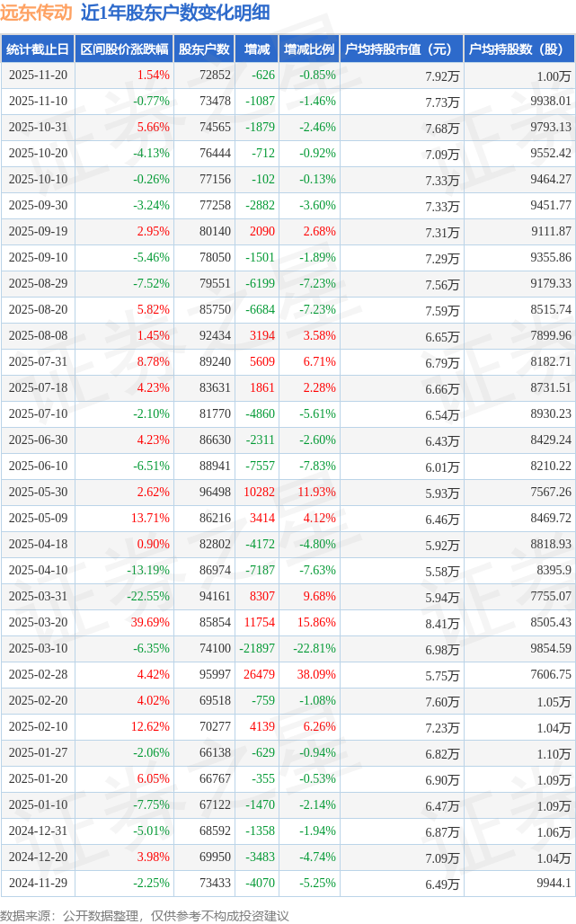Click the 增减比例 column header

pyautogui.click(x=308, y=49)
